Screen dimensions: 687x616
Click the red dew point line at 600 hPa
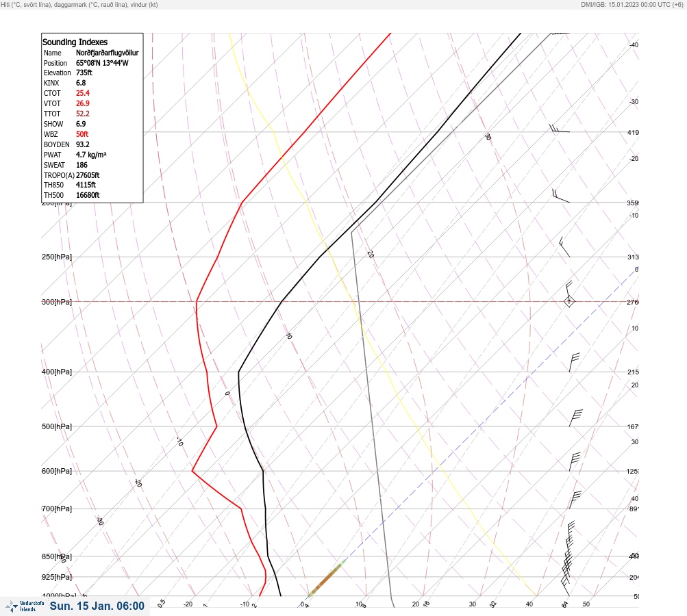point(192,471)
